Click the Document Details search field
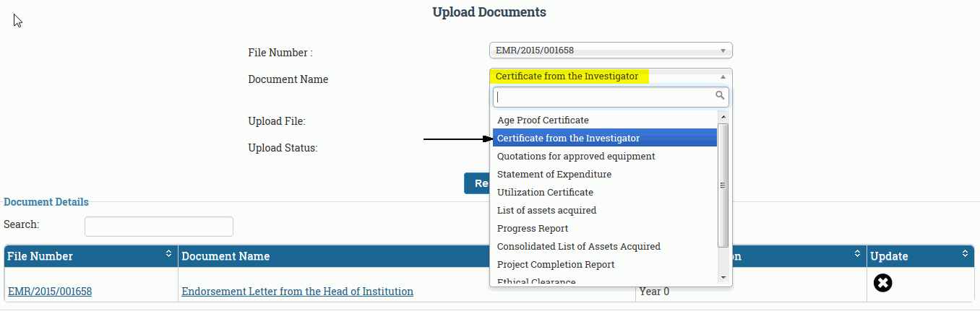This screenshot has height=311, width=980. [x=159, y=227]
